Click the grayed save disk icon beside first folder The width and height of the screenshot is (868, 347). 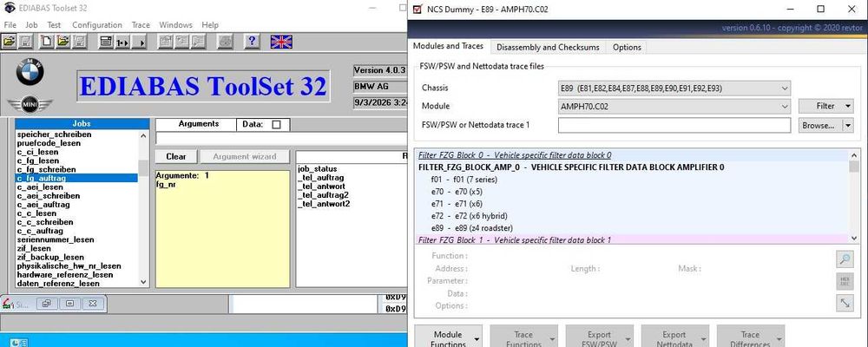[x=25, y=42]
